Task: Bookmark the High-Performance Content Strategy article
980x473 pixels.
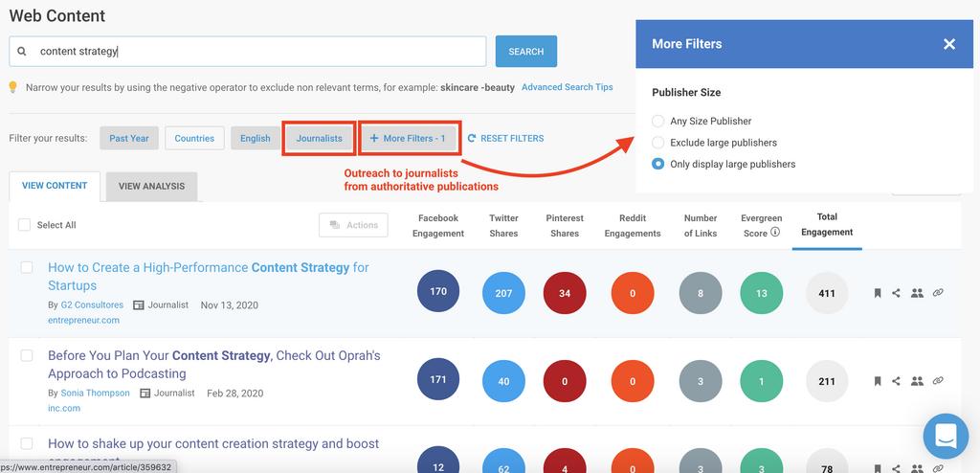Action: click(x=877, y=293)
